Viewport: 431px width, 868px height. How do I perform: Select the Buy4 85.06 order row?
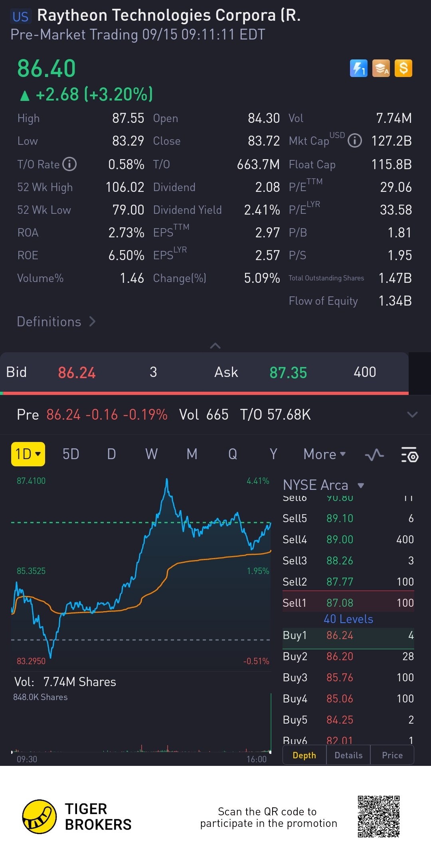pos(348,698)
